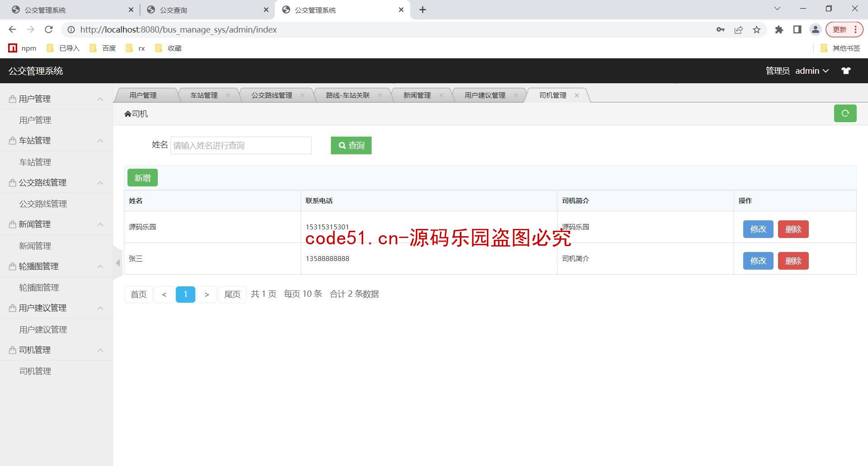
Task: Open 轮播图管理 sub-item in sidebar
Action: click(39, 287)
